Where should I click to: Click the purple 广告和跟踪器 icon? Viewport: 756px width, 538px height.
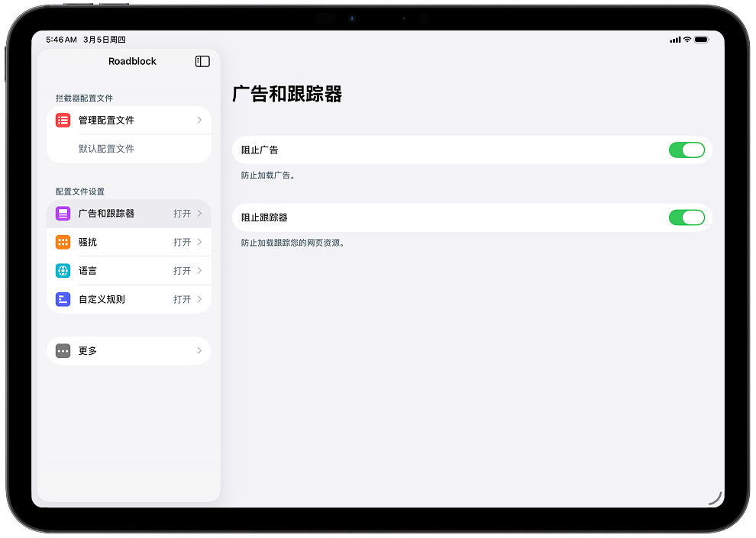pyautogui.click(x=63, y=214)
